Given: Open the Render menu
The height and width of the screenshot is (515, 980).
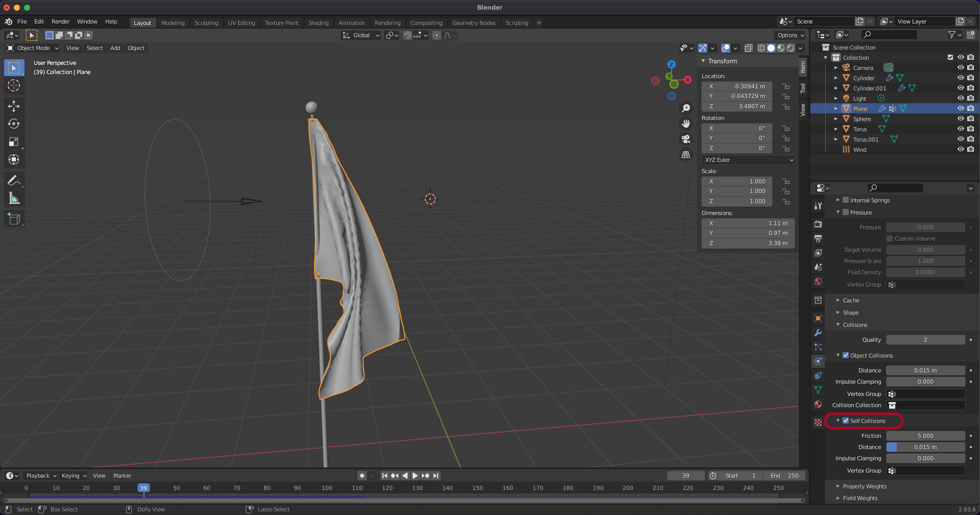Looking at the screenshot, I should tap(60, 21).
